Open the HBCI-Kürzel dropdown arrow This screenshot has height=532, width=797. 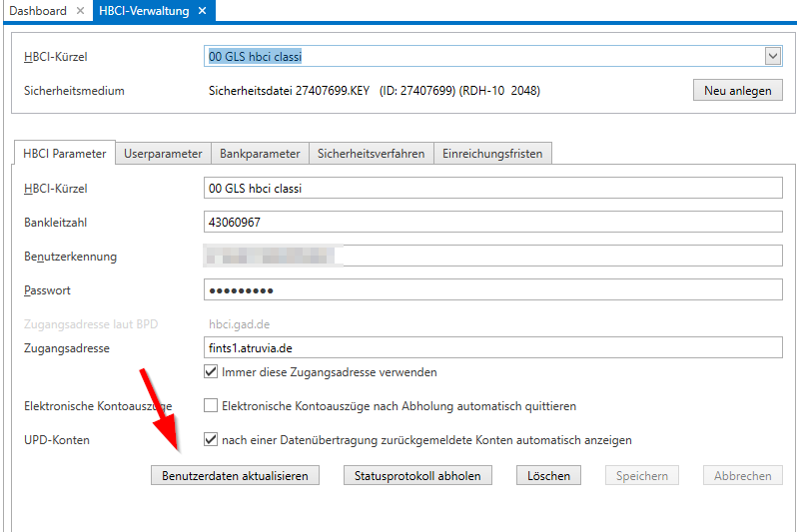pyautogui.click(x=772, y=57)
